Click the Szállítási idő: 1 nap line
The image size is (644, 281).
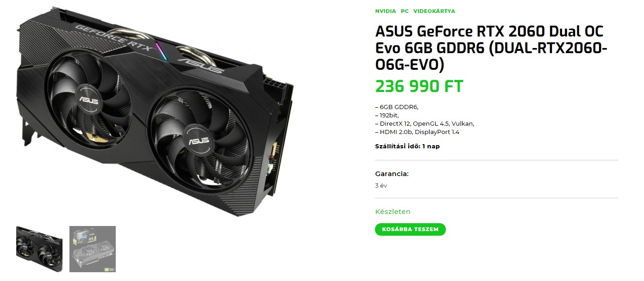click(x=407, y=147)
